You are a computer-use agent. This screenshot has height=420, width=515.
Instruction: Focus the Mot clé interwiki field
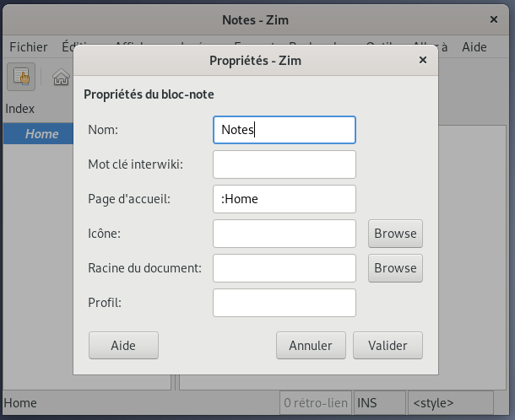tap(285, 164)
